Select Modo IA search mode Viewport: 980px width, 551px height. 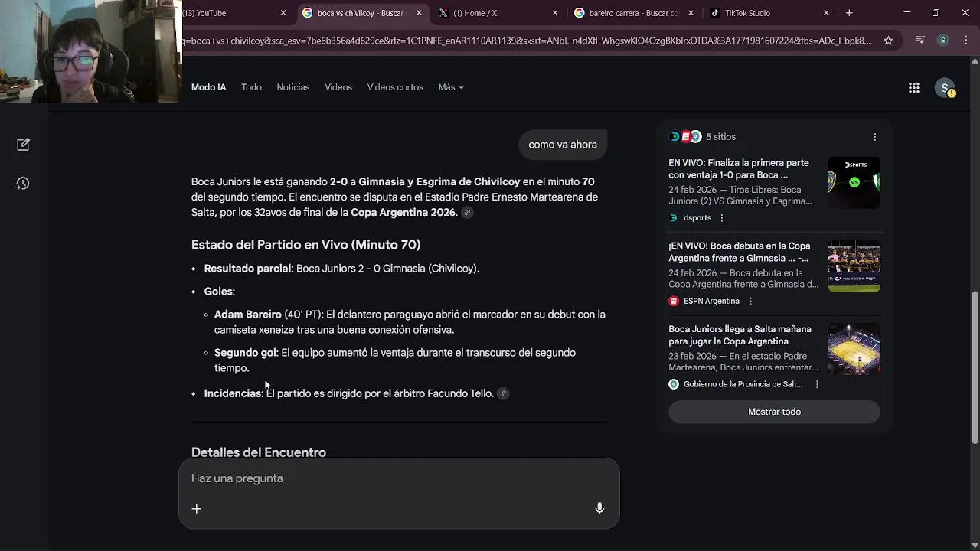coord(208,87)
